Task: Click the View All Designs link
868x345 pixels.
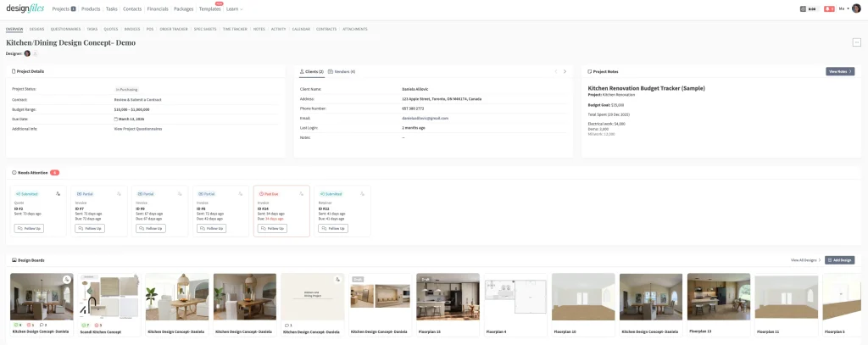Action: pyautogui.click(x=805, y=259)
